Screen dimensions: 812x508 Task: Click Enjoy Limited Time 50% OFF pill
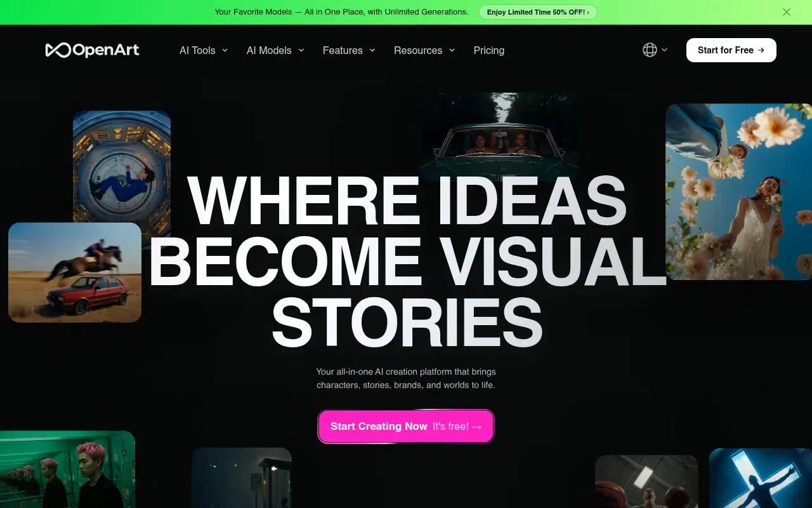pyautogui.click(x=538, y=12)
